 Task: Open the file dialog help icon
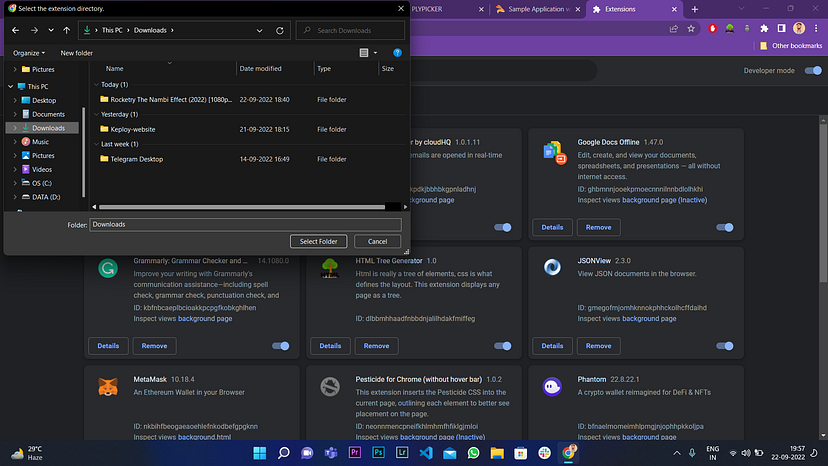pos(398,53)
